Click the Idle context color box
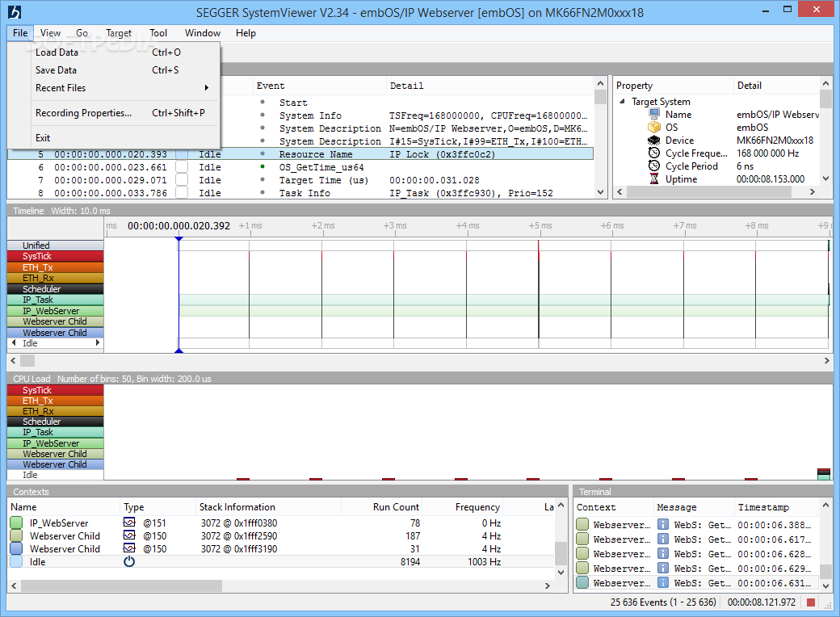The height and width of the screenshot is (617, 840). tap(16, 562)
